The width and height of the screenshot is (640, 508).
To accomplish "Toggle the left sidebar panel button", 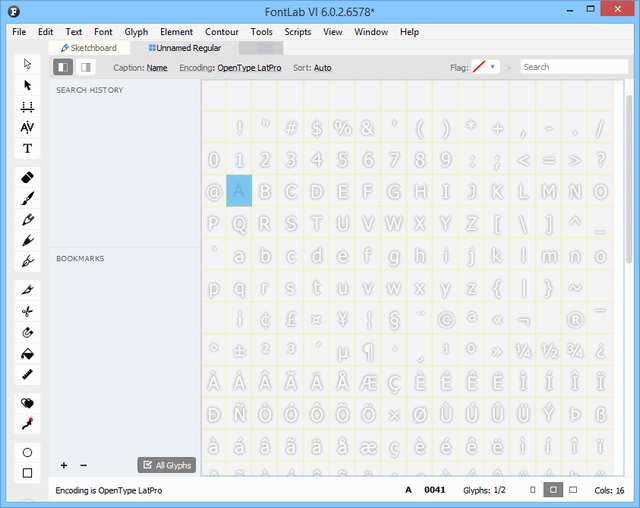I will pyautogui.click(x=63, y=67).
